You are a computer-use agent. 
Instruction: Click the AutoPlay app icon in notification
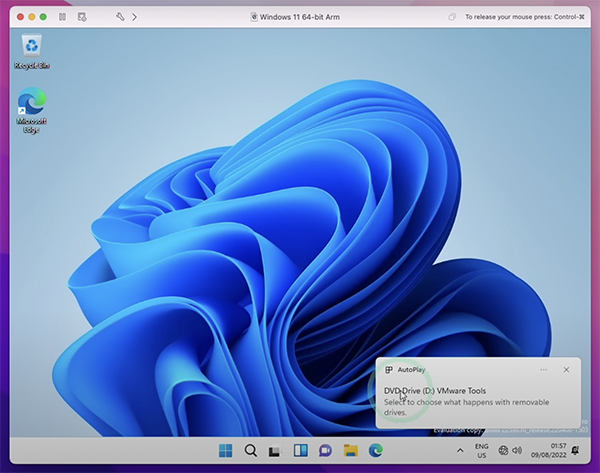389,370
